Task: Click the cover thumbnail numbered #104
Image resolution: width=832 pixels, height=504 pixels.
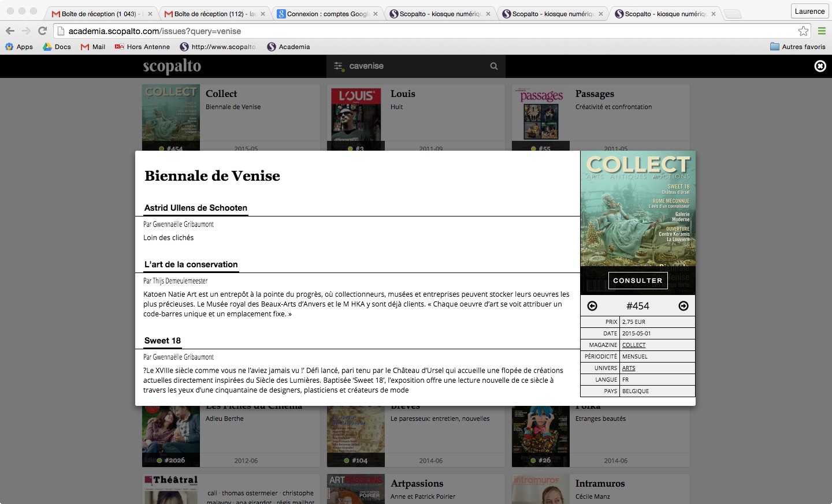Action: click(356, 436)
